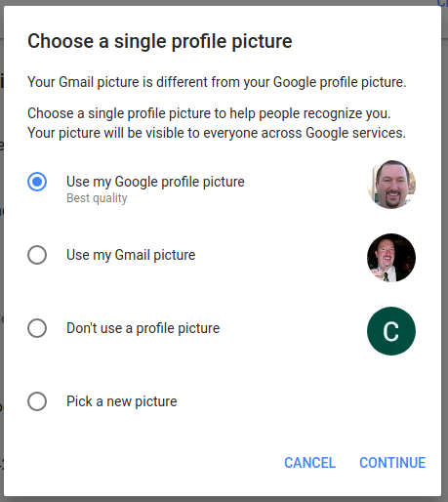
Task: Click the "Best quality" caption text
Action: [x=97, y=198]
